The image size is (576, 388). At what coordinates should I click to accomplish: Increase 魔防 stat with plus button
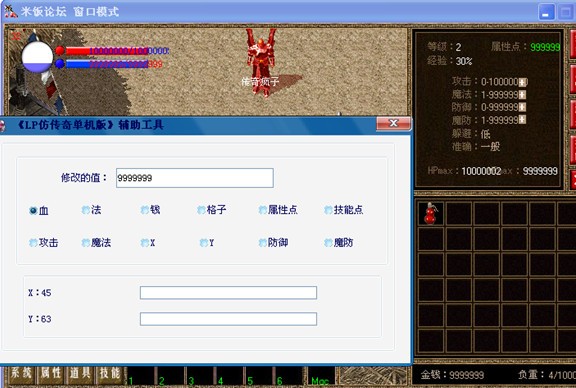522,119
